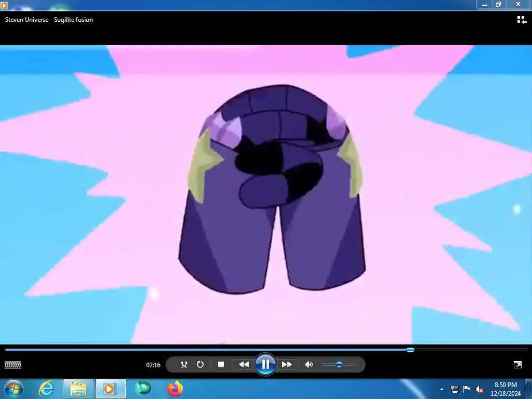Click the seek bar handle

(x=410, y=350)
